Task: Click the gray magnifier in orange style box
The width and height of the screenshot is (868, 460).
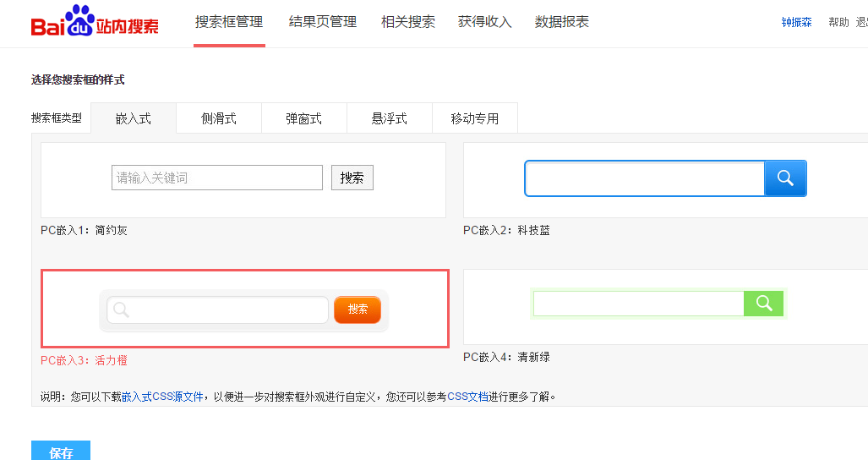Action: pos(121,309)
